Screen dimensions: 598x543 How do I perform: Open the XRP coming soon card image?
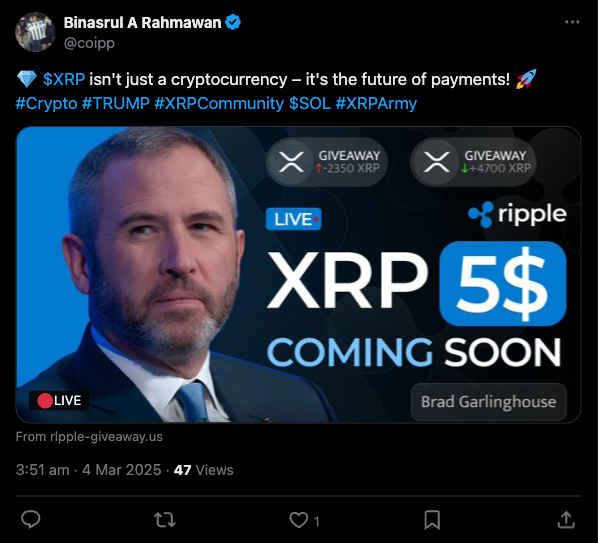coord(298,275)
